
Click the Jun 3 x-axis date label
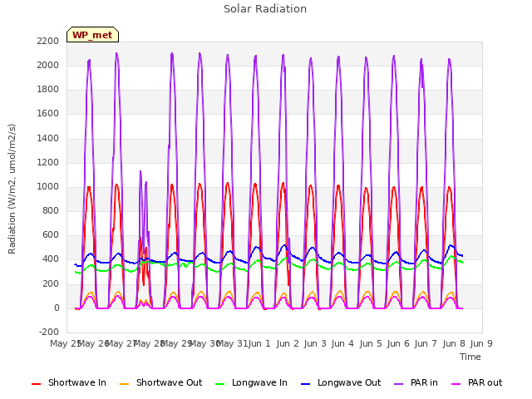pos(315,343)
